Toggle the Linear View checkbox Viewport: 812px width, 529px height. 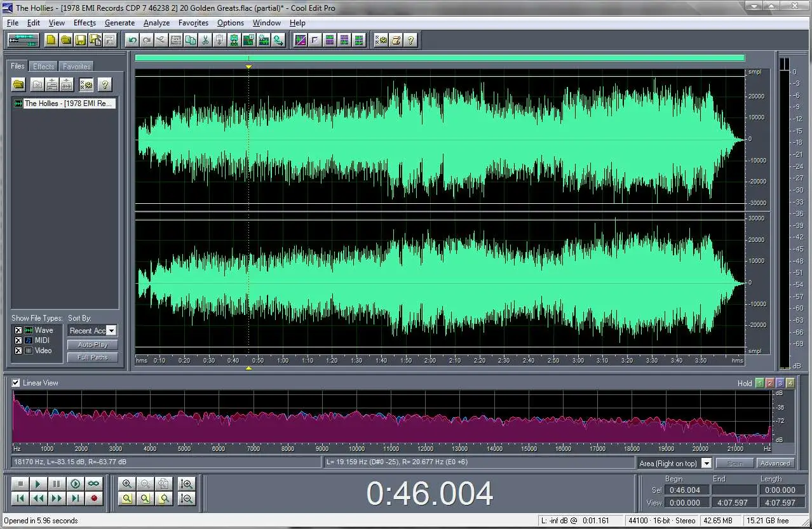17,383
